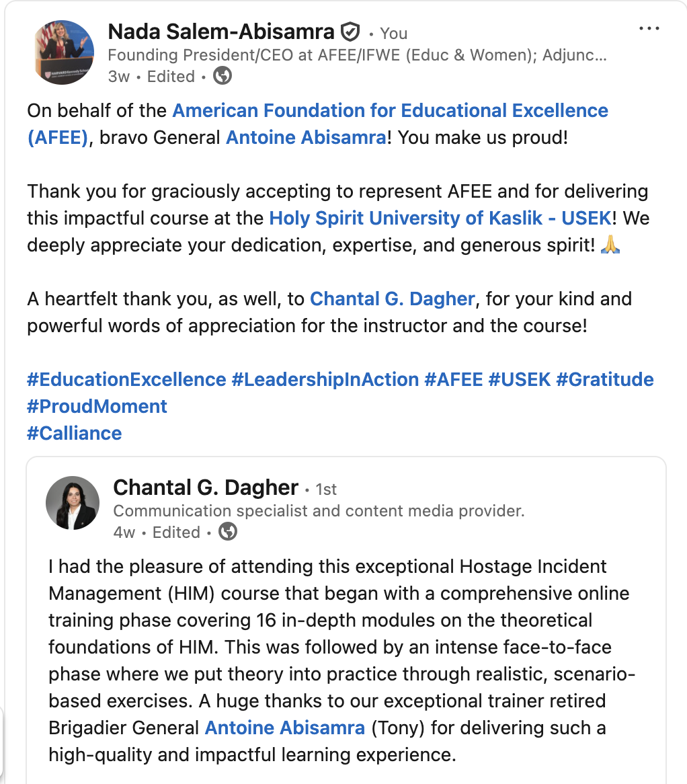The width and height of the screenshot is (687, 784).
Task: Open Nada Salem-Abisamra's profile photo
Action: (63, 52)
